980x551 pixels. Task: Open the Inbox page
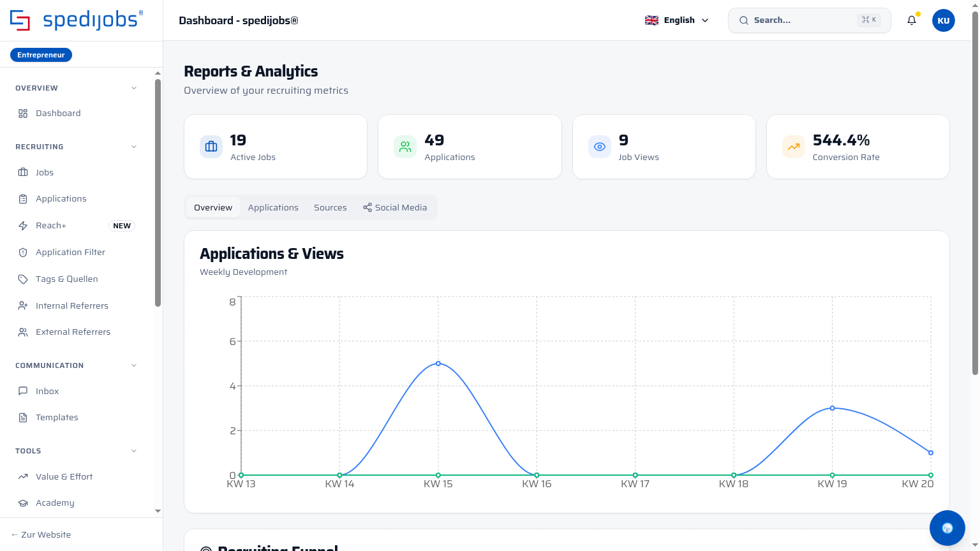pos(77,391)
